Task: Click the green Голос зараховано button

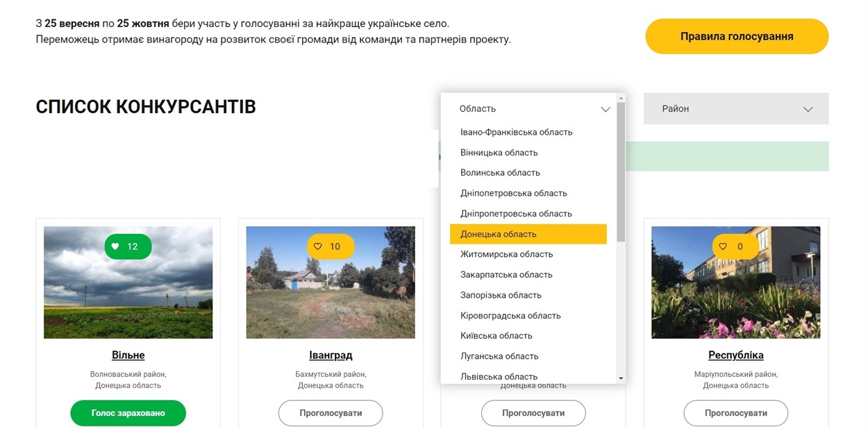Action: tap(128, 413)
